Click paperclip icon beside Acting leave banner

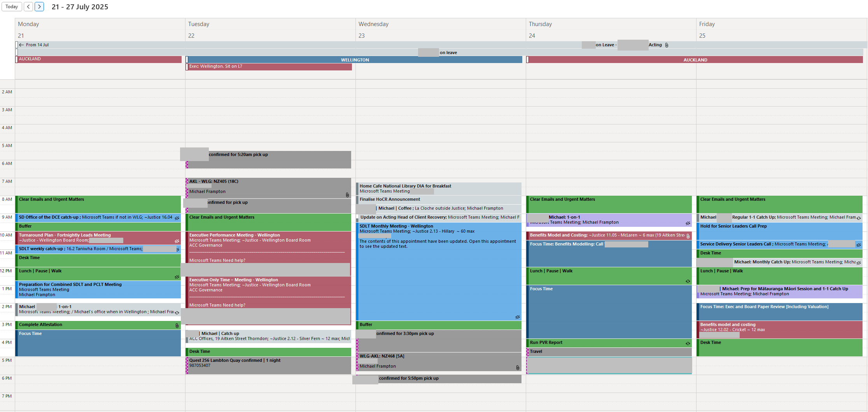tap(667, 45)
